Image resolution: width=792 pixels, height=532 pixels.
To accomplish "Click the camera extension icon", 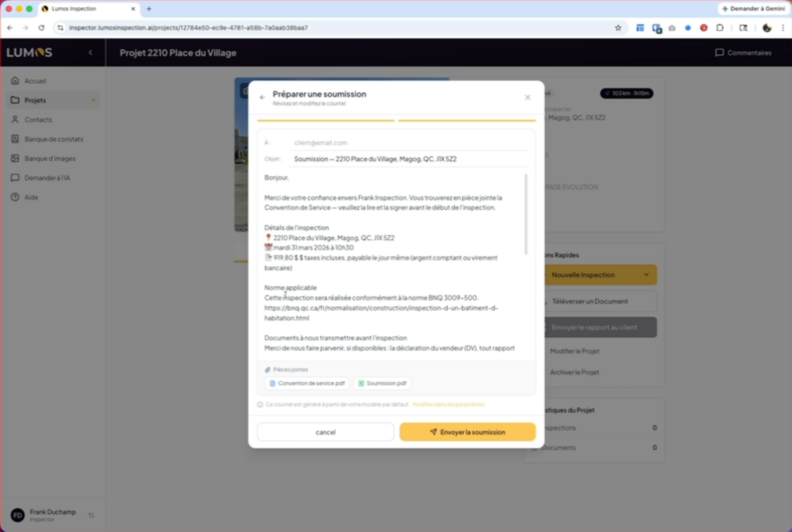I will pyautogui.click(x=672, y=28).
